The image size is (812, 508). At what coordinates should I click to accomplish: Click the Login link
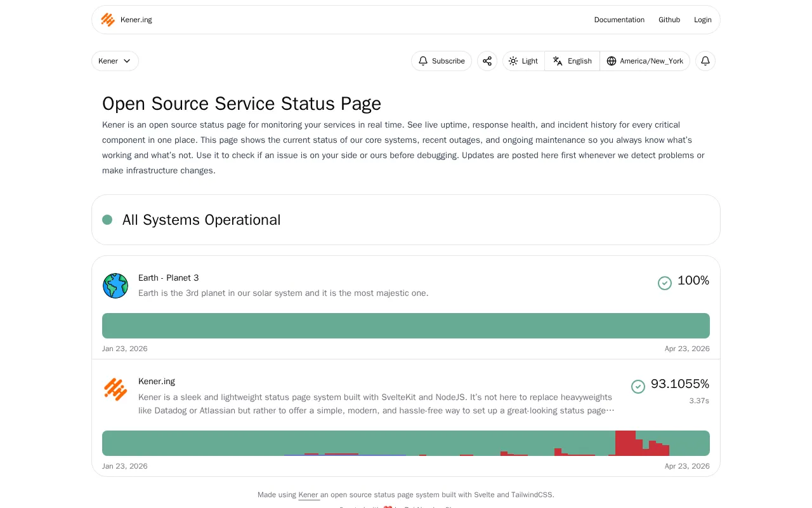[x=703, y=20]
